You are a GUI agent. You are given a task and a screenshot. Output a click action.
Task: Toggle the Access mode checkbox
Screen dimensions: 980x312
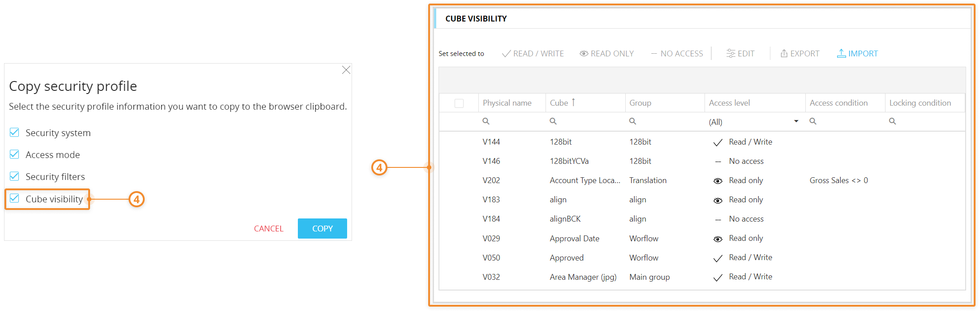coord(14,154)
